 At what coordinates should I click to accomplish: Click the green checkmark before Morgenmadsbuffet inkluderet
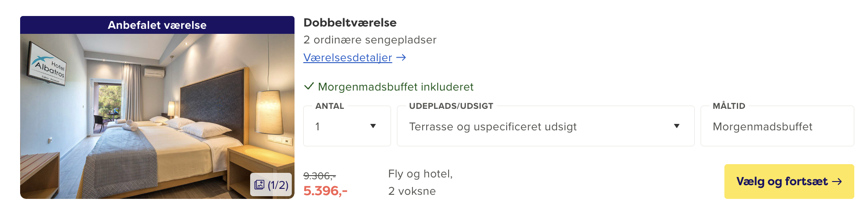[309, 86]
